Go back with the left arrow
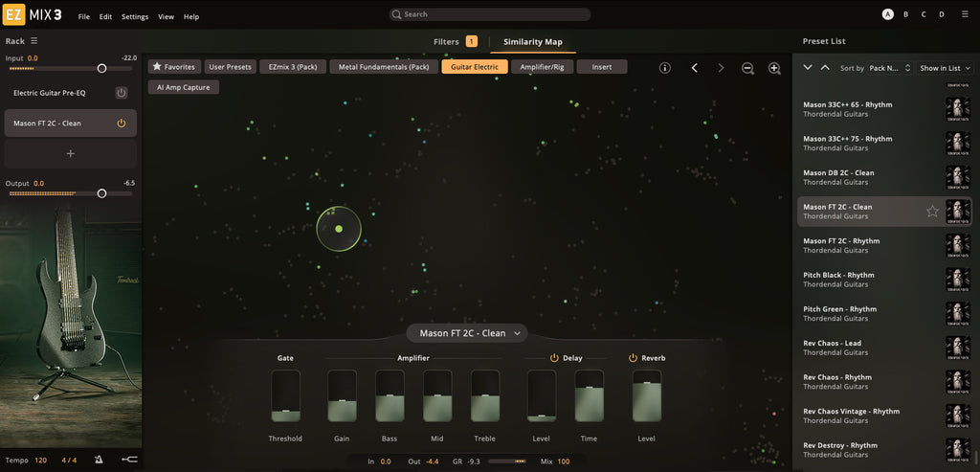 pos(695,68)
